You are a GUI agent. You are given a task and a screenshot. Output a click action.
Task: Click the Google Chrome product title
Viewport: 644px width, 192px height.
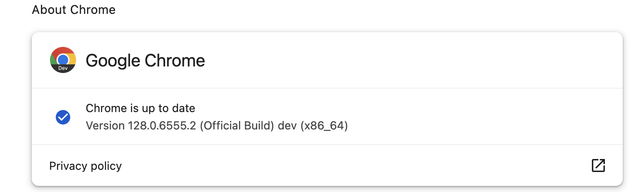(x=145, y=60)
